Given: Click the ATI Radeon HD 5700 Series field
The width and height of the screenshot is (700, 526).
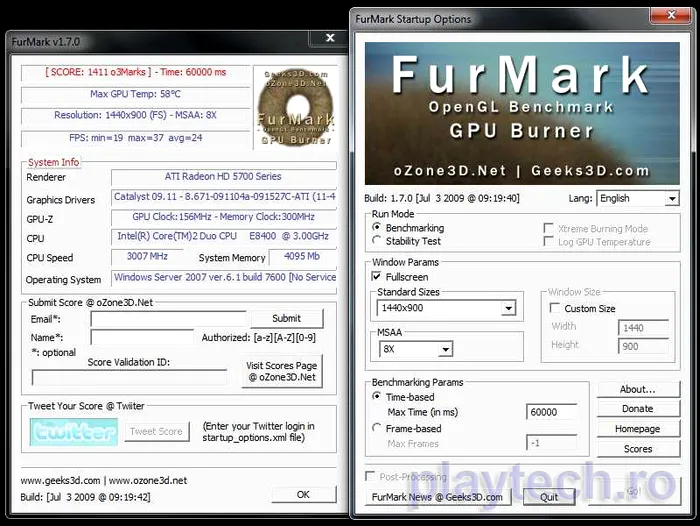Looking at the screenshot, I should [223, 177].
